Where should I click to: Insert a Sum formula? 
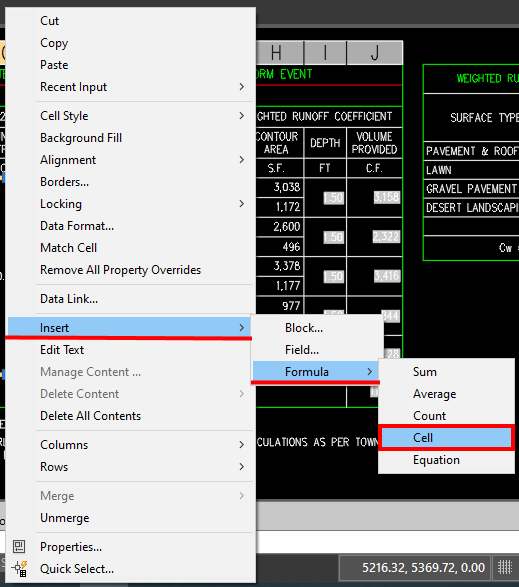coord(446,372)
